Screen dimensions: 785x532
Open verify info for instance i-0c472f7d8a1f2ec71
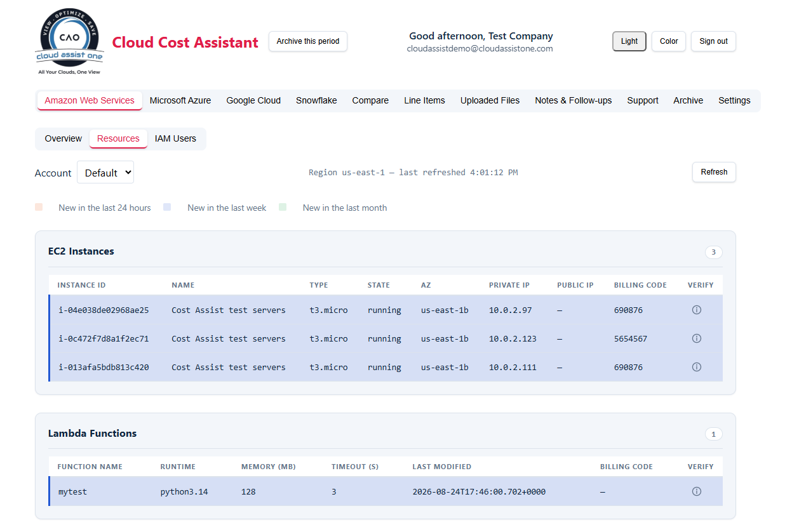696,338
